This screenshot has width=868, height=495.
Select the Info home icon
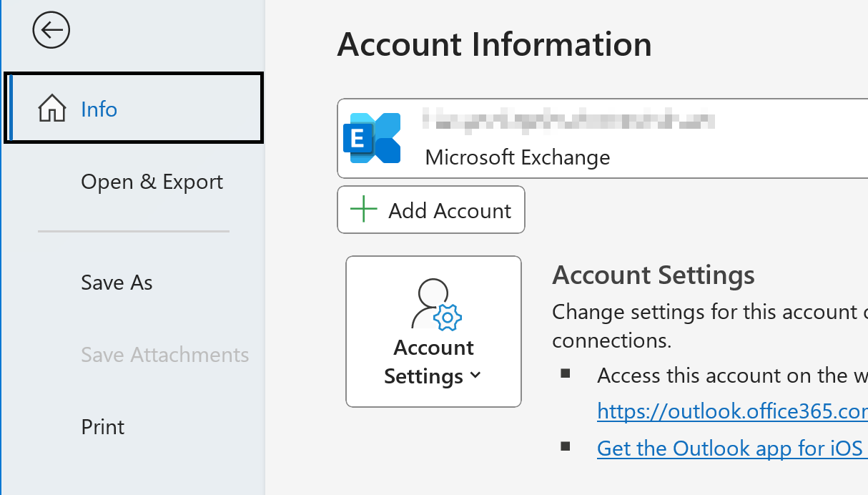(52, 109)
